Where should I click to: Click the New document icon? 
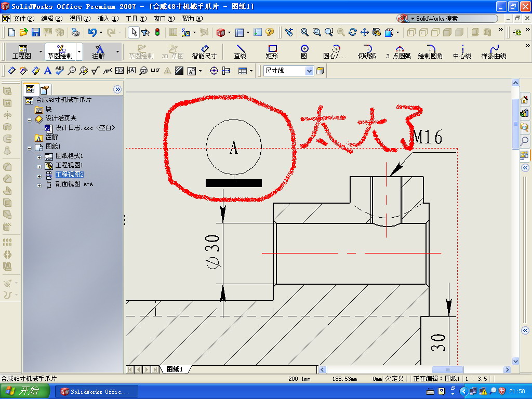[x=11, y=32]
